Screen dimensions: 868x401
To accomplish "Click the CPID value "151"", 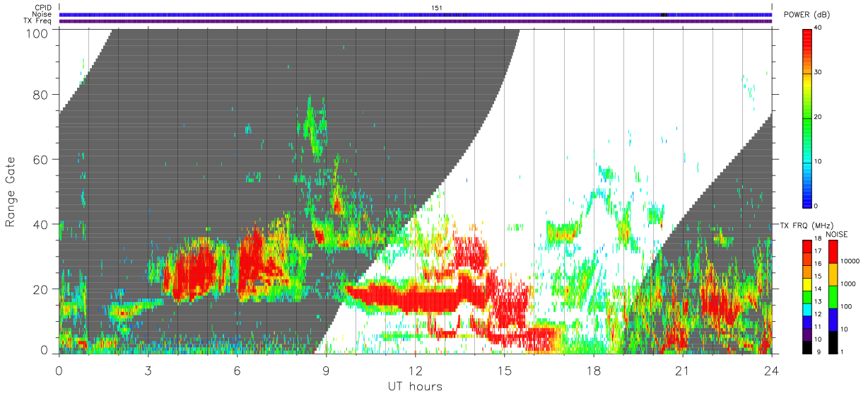I will pyautogui.click(x=438, y=8).
